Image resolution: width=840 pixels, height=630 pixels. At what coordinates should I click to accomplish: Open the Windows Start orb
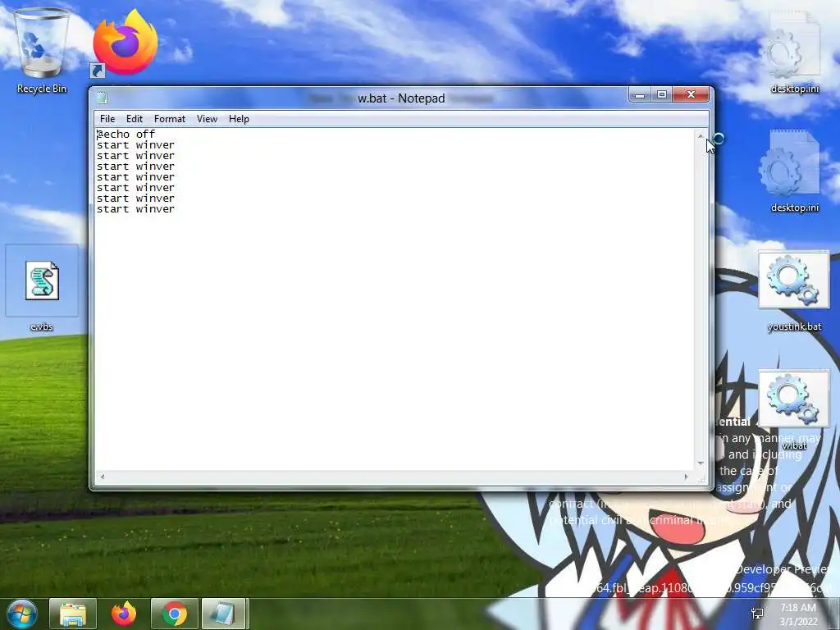22,614
